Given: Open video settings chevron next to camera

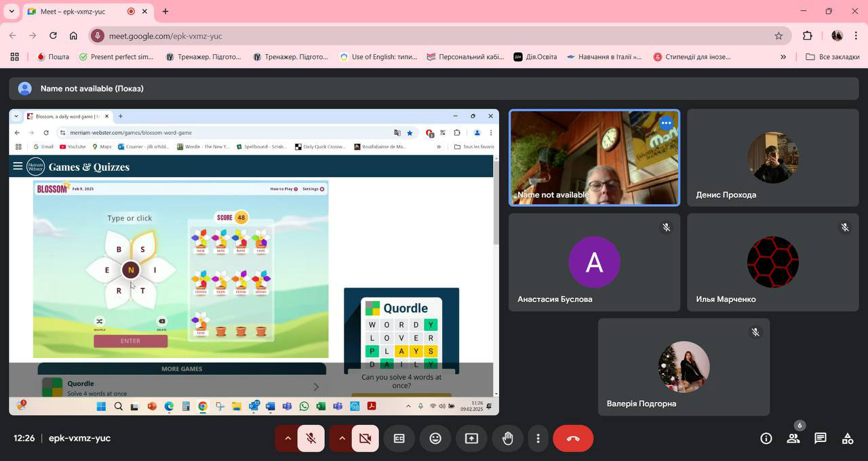Looking at the screenshot, I should (x=342, y=439).
